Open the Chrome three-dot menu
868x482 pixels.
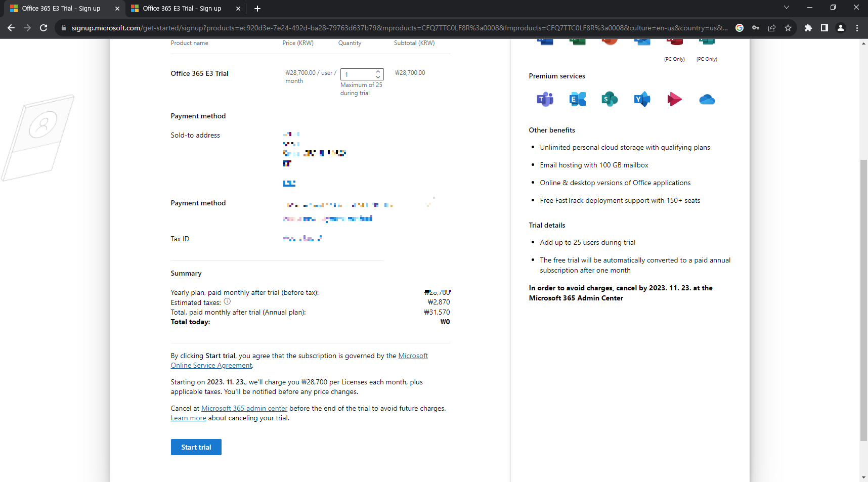[x=857, y=28]
